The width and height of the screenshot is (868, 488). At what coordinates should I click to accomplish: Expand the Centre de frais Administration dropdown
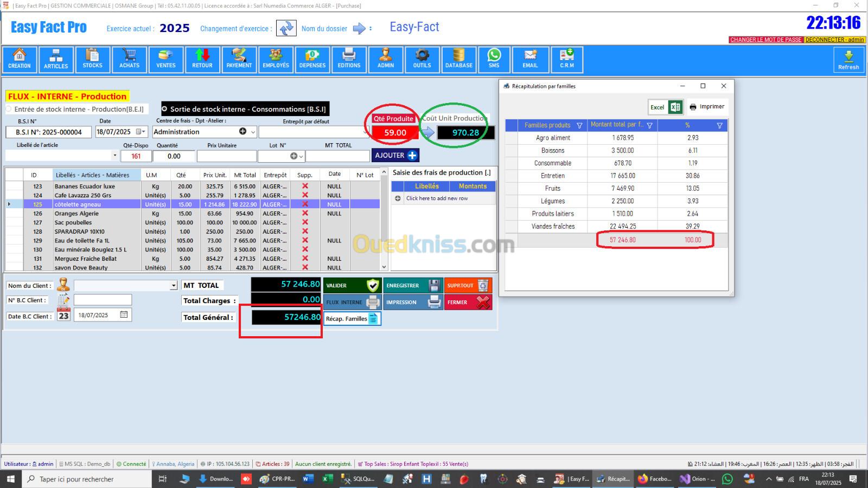253,132
